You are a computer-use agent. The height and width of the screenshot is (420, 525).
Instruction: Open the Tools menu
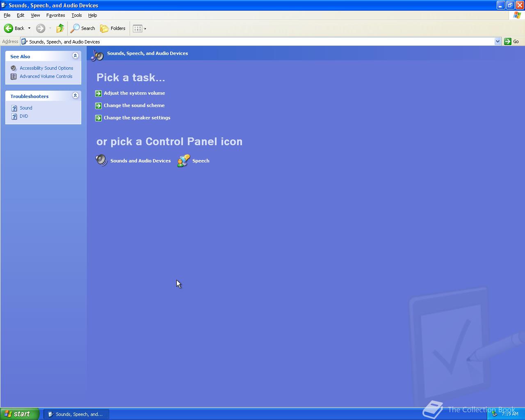[77, 15]
